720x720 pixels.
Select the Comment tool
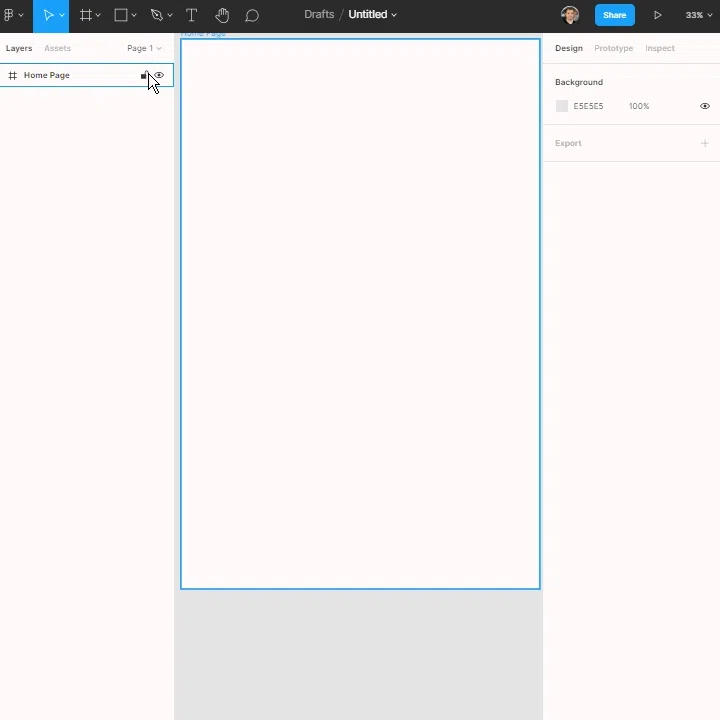click(252, 16)
